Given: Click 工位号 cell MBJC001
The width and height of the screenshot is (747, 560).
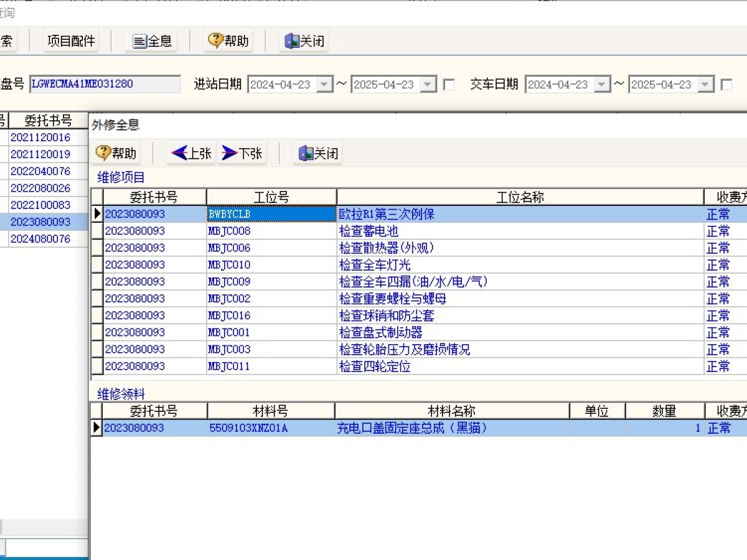Looking at the screenshot, I should pyautogui.click(x=271, y=332).
